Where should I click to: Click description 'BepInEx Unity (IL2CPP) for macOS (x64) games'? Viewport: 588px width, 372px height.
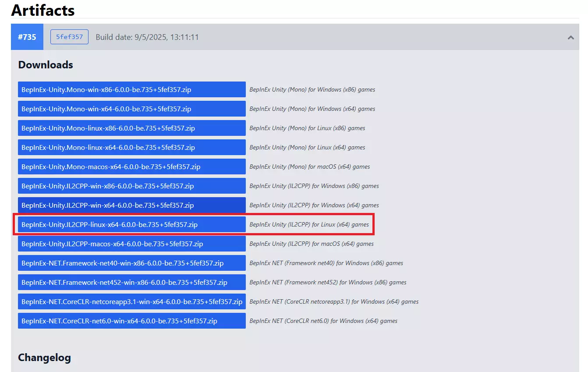pos(312,244)
